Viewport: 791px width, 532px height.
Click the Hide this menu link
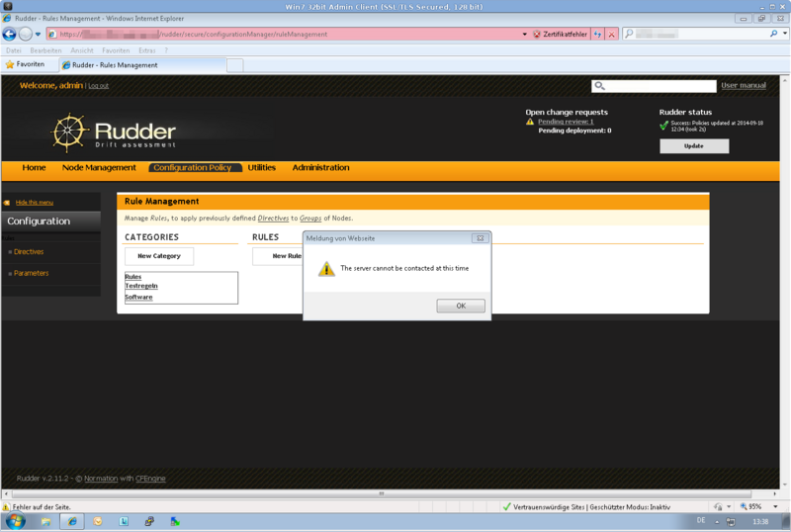coord(35,203)
